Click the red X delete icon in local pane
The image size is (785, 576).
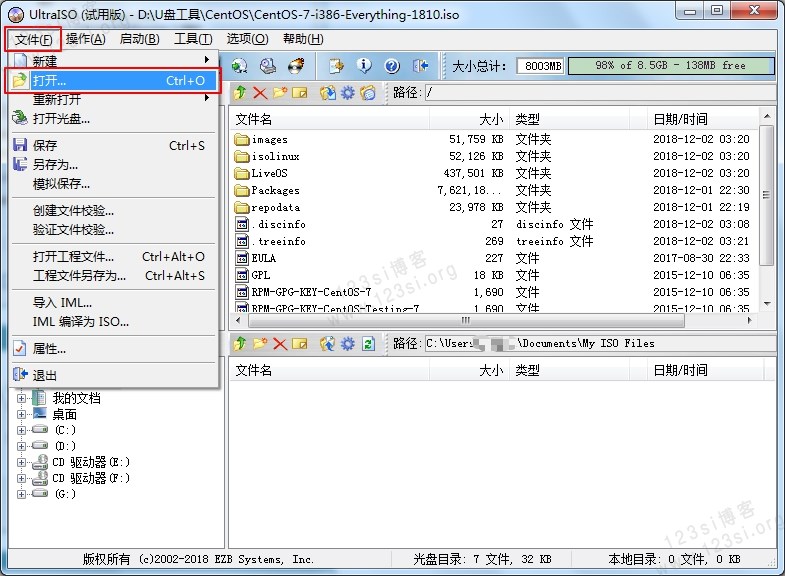(x=279, y=343)
